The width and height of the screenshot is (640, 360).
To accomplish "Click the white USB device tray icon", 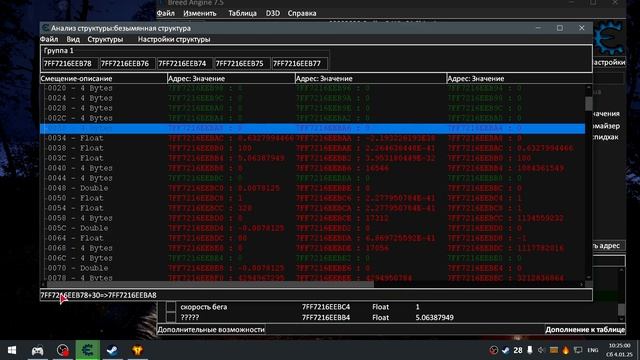I will 530,350.
